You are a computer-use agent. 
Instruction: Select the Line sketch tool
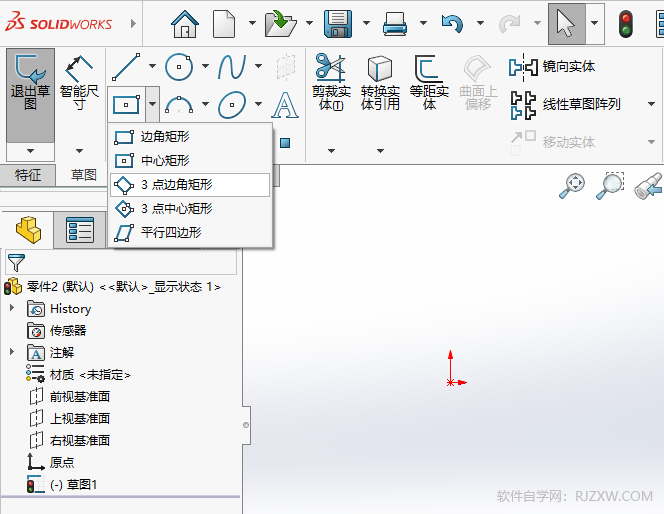tap(126, 66)
